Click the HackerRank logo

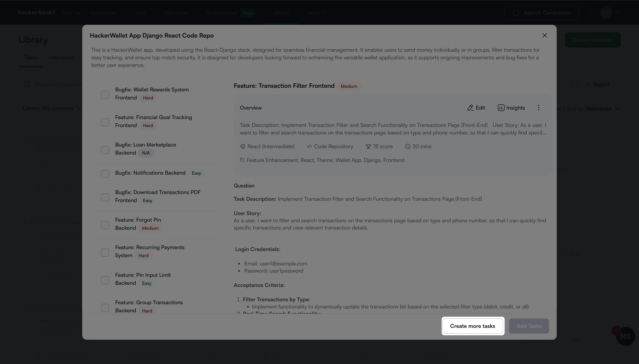37,13
